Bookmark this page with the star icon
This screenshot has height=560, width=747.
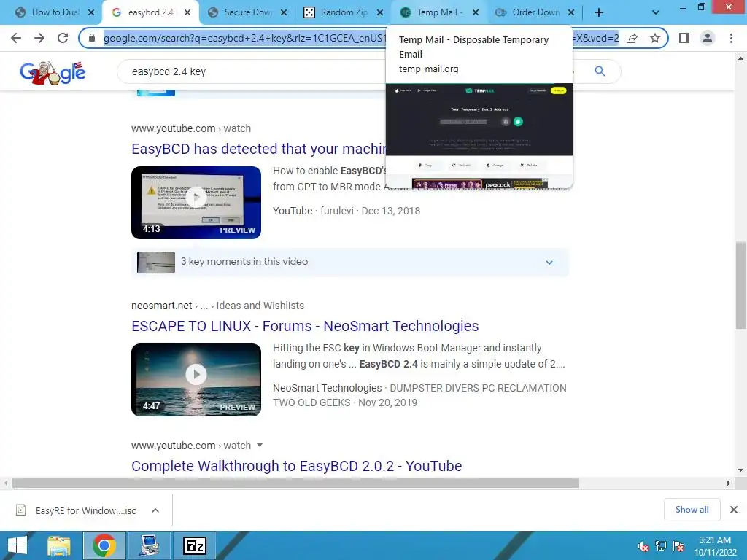coord(655,38)
